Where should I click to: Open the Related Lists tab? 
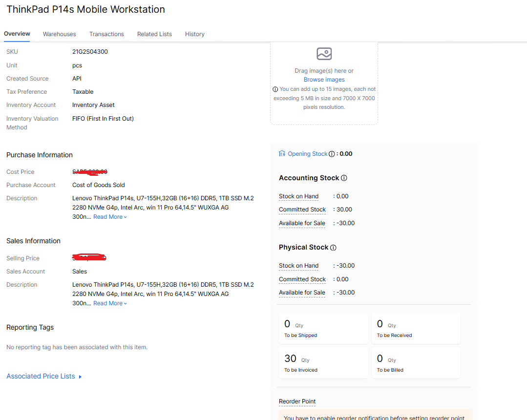(155, 34)
